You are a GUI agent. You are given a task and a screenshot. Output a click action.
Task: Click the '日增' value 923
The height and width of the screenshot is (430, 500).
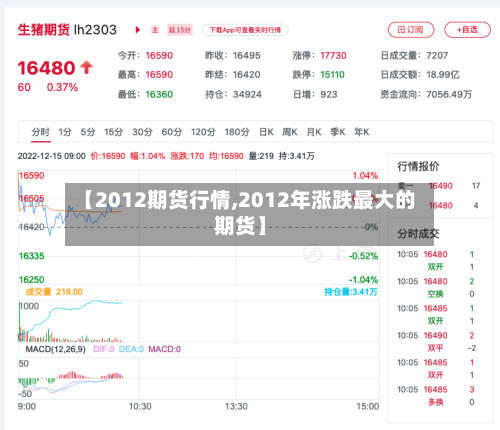click(329, 94)
